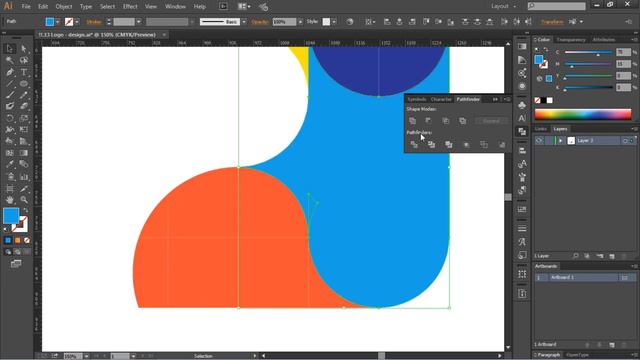
Task: Select the Direct Selection tool (white arrow)
Action: [x=24, y=49]
